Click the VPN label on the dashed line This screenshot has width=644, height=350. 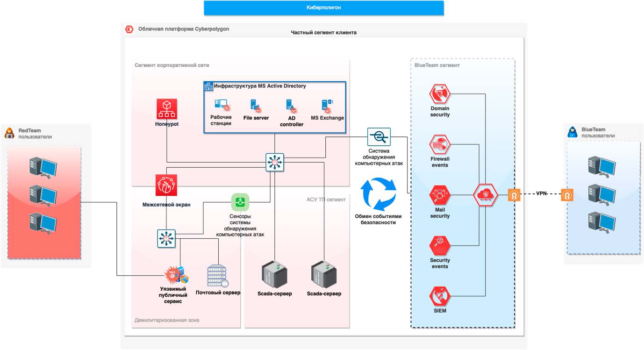pyautogui.click(x=541, y=193)
